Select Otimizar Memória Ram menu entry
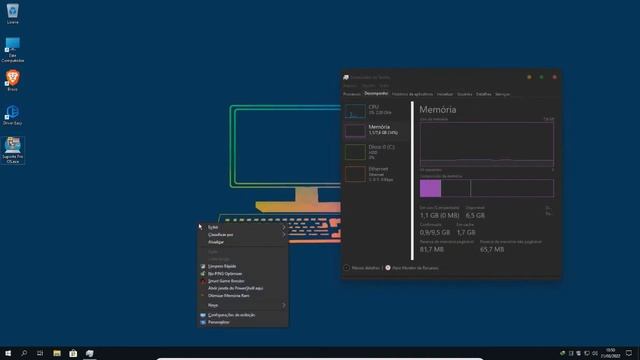 click(x=242, y=296)
